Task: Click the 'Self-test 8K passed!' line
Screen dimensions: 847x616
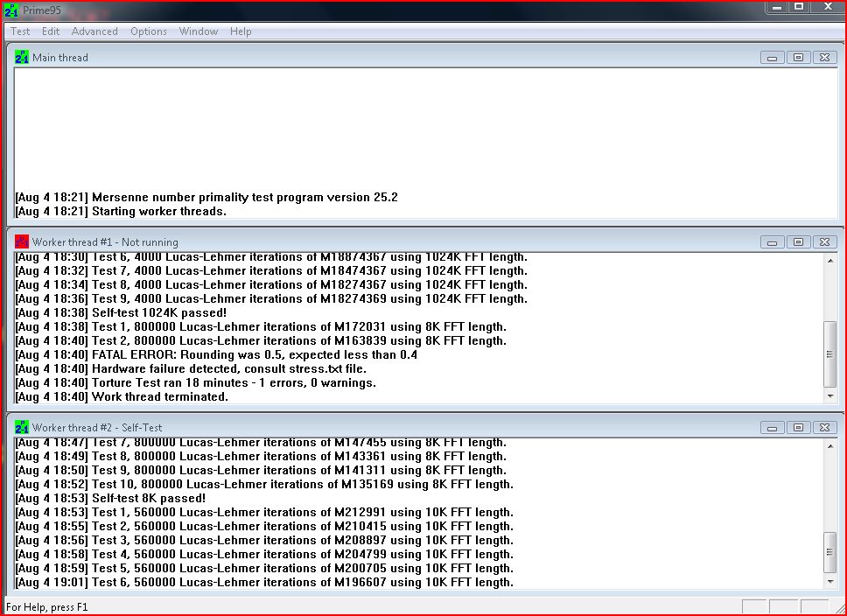Action: [110, 498]
